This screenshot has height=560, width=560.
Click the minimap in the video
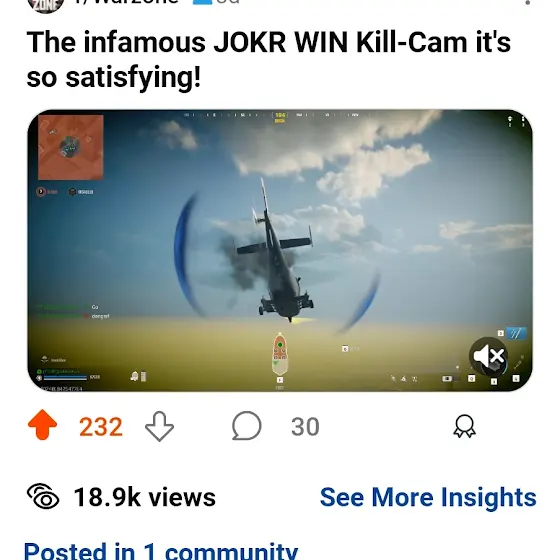[71, 148]
